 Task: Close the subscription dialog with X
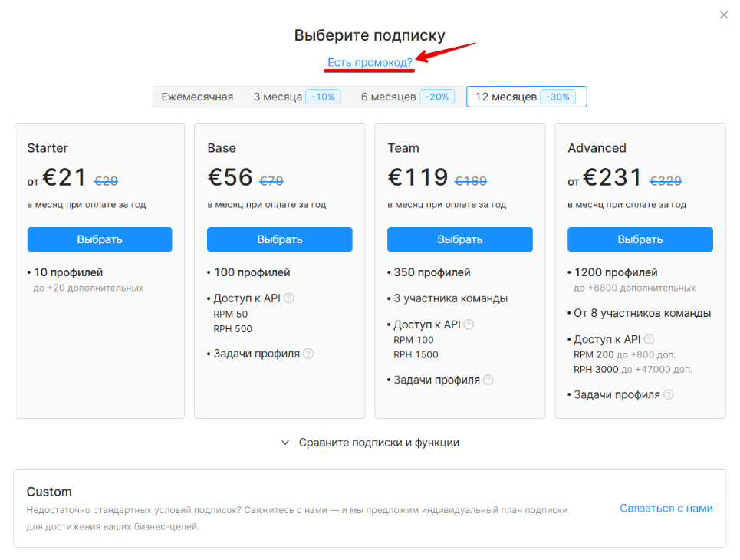723,15
